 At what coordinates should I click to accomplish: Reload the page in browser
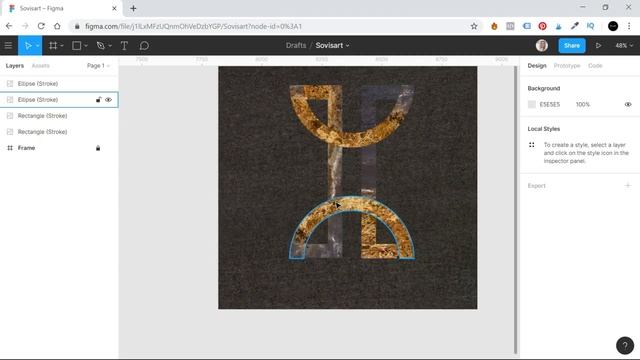(x=41, y=26)
